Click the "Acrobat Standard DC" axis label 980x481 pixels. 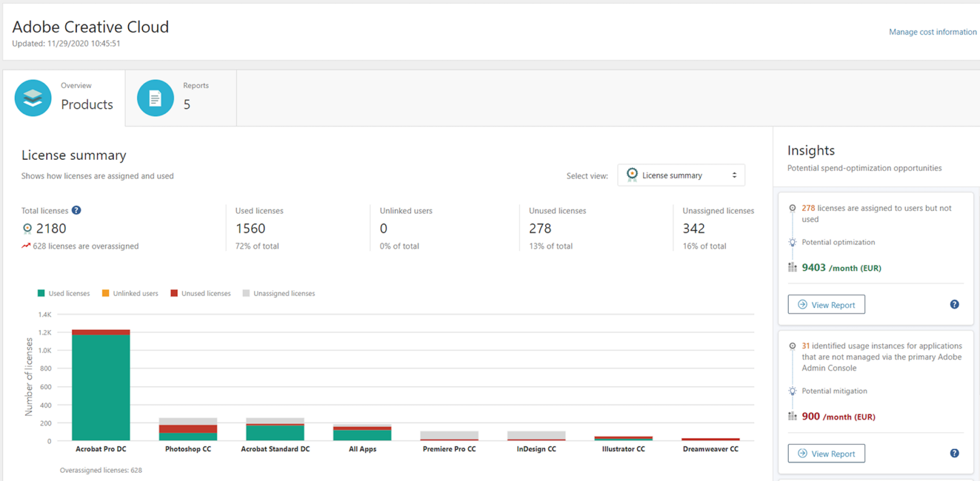[275, 449]
